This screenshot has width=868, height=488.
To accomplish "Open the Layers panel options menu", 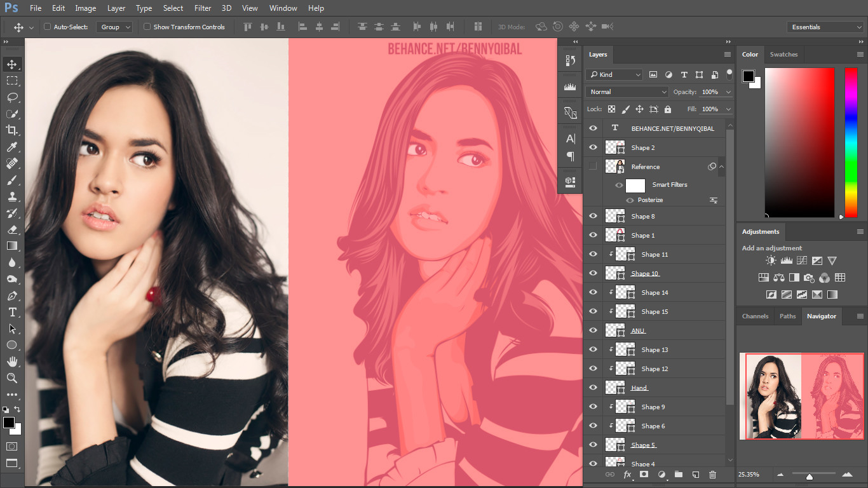I will (728, 55).
